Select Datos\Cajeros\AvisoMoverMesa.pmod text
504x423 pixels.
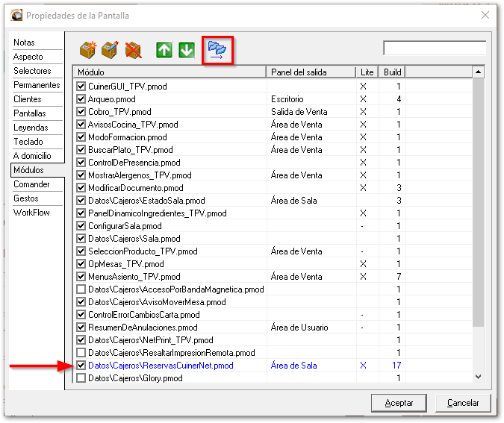point(158,302)
